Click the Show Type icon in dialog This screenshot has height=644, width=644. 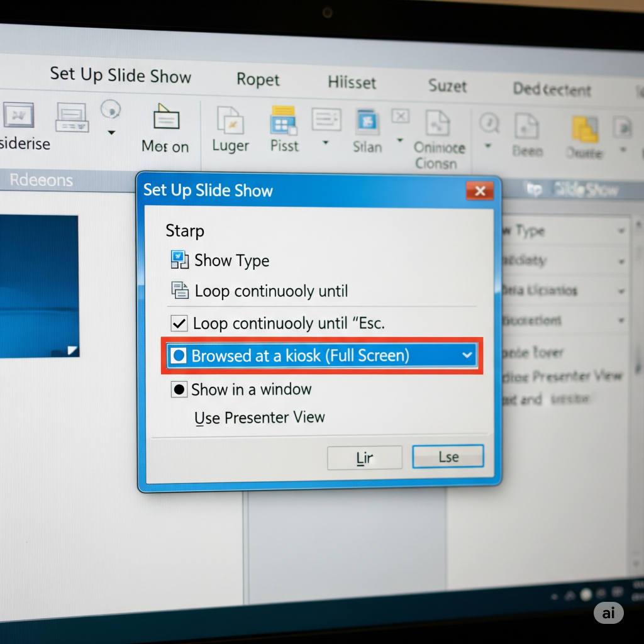click(180, 260)
